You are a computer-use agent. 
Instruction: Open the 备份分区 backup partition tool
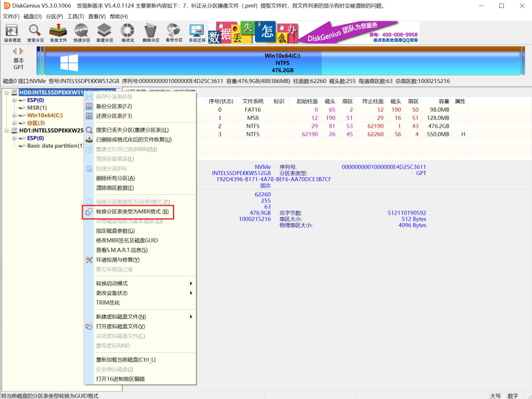(174, 32)
